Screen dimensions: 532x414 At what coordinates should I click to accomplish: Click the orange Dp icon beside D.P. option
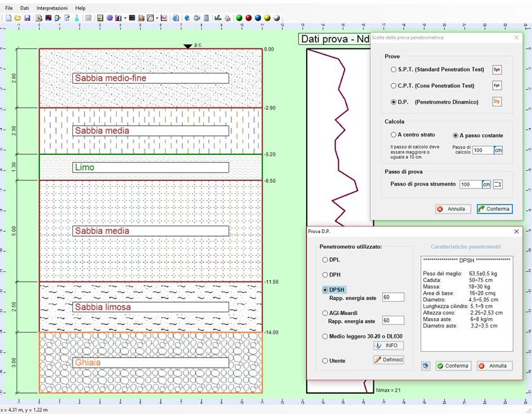497,102
